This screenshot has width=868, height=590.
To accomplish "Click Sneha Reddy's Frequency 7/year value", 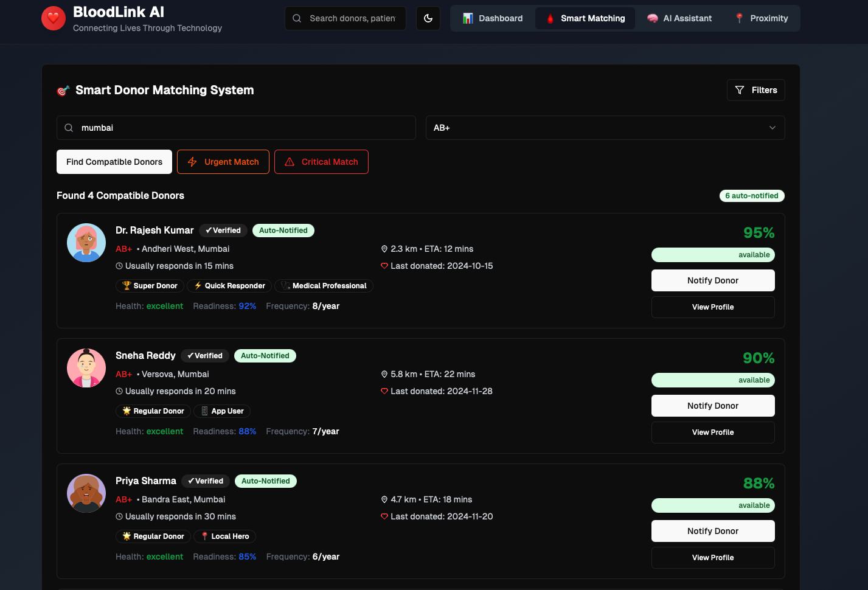I will point(326,431).
